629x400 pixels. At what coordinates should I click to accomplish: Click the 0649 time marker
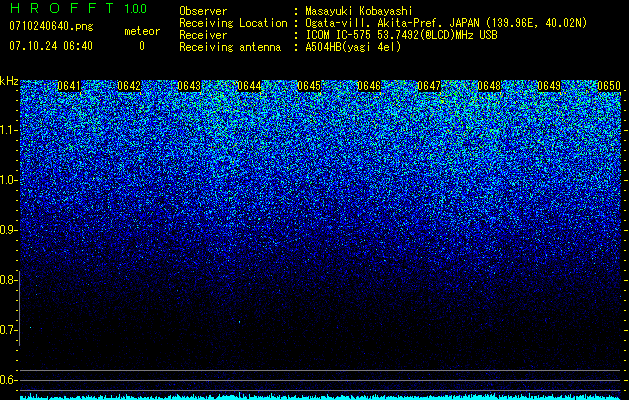click(x=549, y=86)
